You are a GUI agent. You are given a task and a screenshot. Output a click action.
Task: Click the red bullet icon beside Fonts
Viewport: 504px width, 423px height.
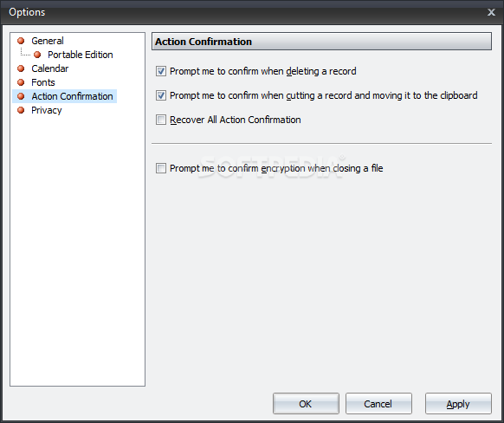point(21,82)
